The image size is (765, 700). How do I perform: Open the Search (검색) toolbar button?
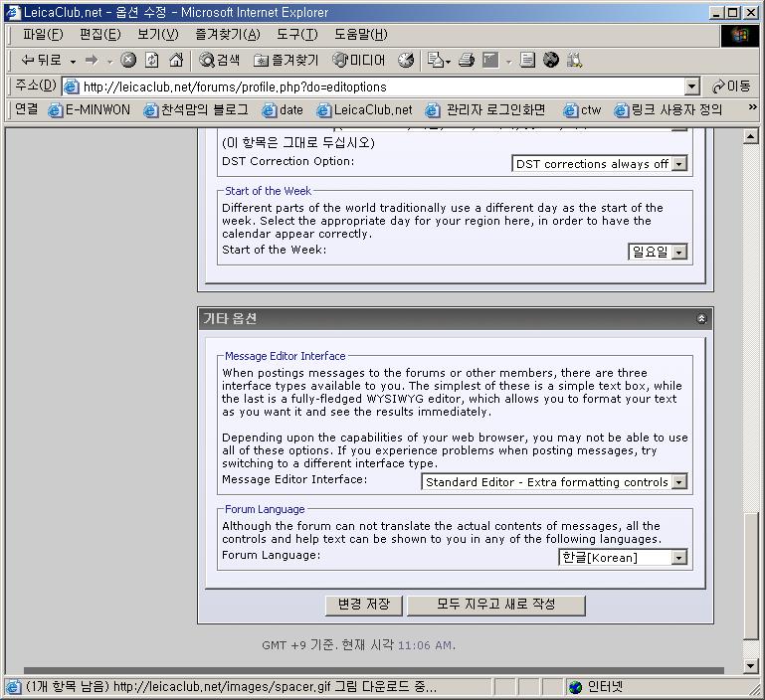tap(219, 61)
